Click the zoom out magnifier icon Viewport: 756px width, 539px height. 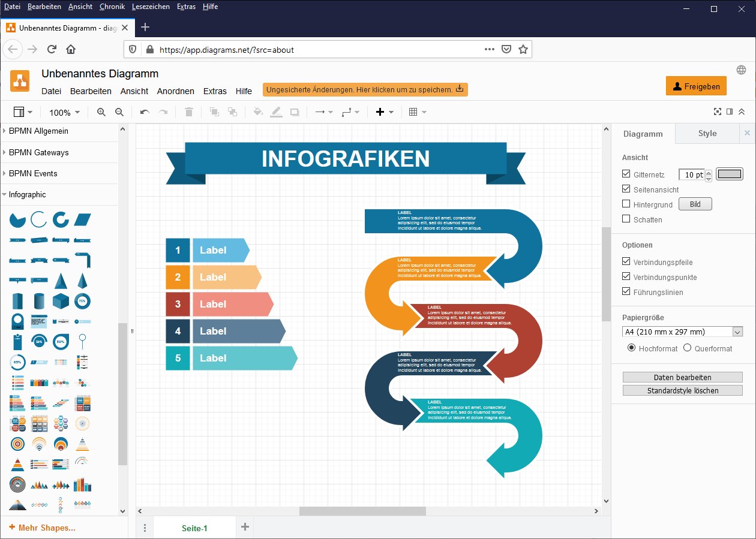click(x=119, y=112)
